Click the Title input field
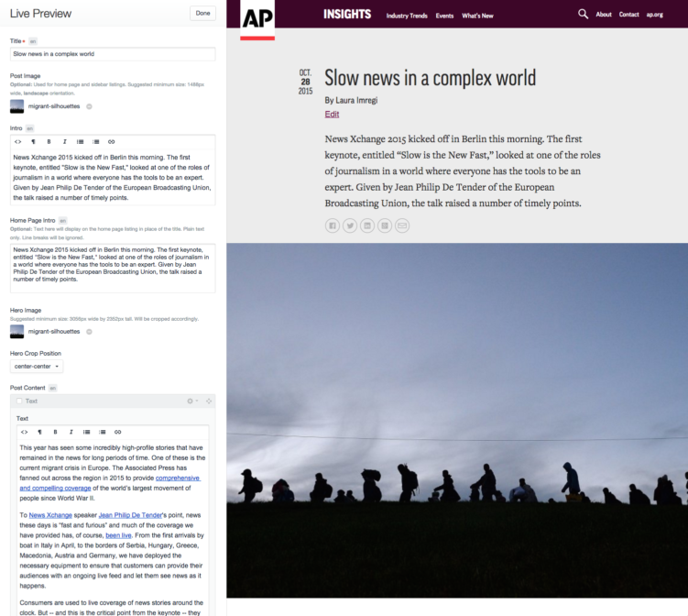 (x=113, y=54)
